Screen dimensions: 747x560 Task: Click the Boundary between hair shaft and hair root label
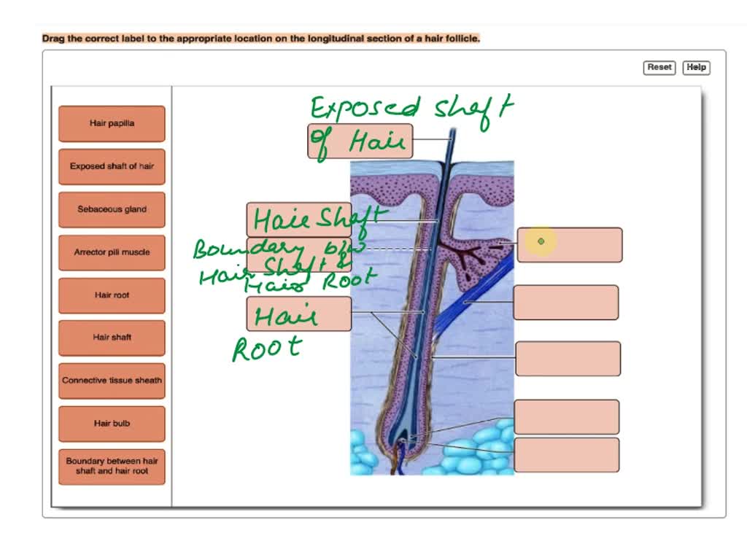tap(111, 466)
